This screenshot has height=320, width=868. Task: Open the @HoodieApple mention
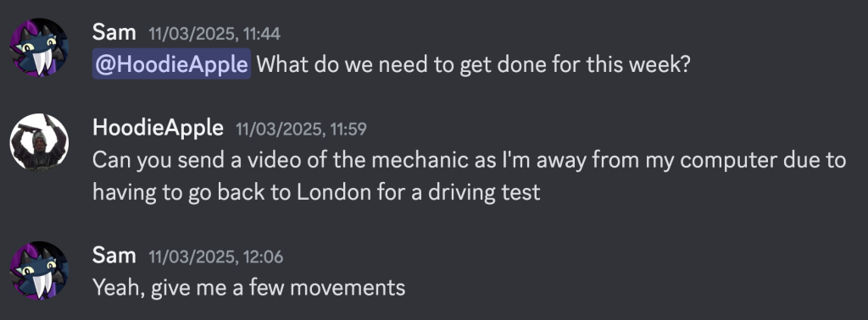[171, 64]
